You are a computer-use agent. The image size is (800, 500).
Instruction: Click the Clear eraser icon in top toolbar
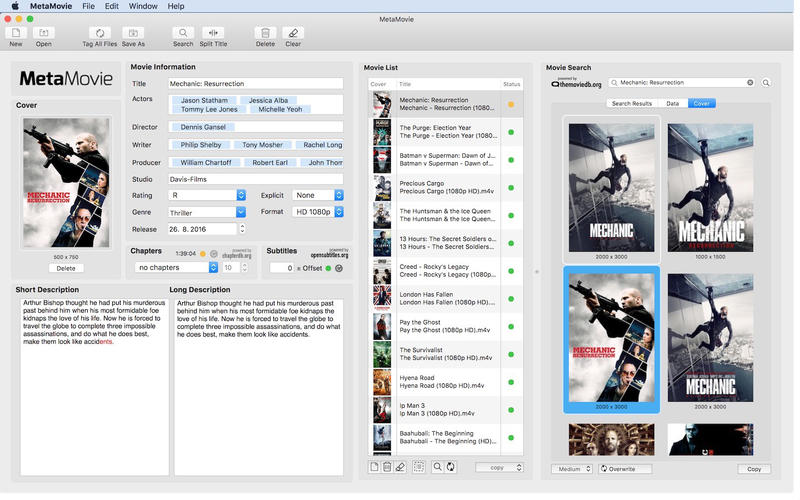click(x=293, y=33)
